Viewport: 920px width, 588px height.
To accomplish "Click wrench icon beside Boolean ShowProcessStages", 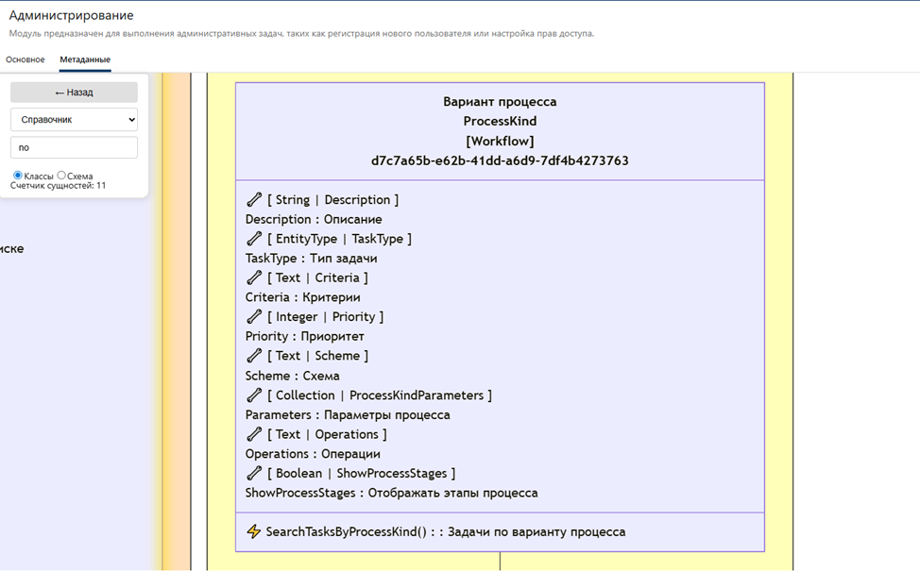I will pos(254,474).
